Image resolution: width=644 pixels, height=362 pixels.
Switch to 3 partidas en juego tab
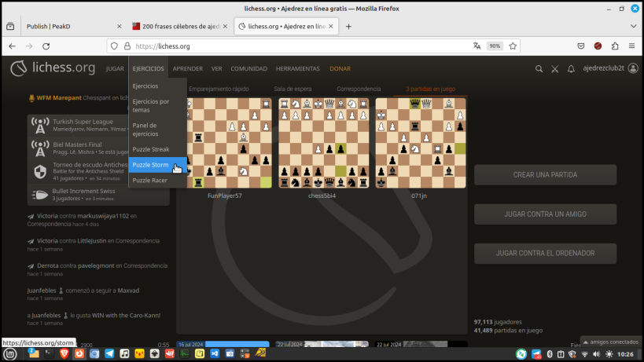[430, 89]
